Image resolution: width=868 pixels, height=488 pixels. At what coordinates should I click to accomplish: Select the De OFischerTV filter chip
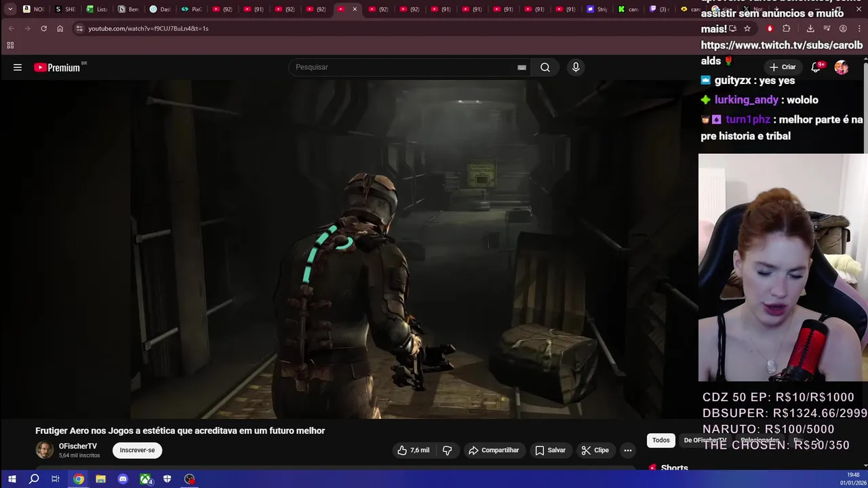(x=705, y=441)
